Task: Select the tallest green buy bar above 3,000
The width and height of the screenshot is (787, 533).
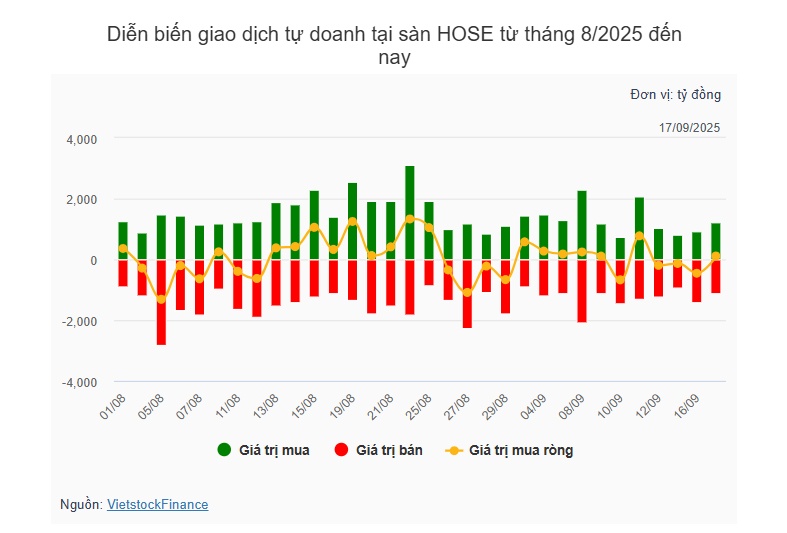Action: tap(410, 213)
